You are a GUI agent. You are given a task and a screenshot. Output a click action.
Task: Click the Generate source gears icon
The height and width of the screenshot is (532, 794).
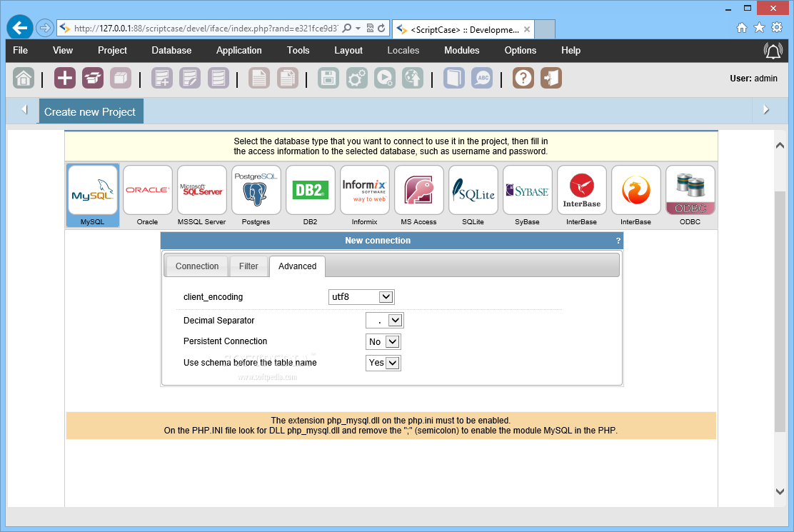coord(356,79)
